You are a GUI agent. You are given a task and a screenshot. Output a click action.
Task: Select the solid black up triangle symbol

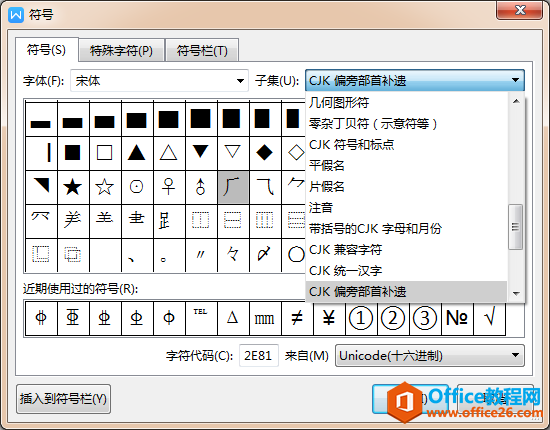click(136, 153)
